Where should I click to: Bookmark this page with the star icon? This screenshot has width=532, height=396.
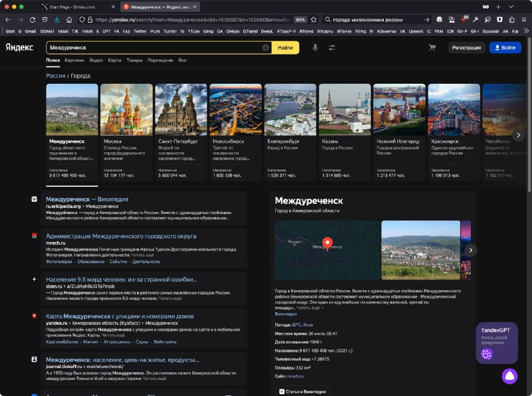313,20
